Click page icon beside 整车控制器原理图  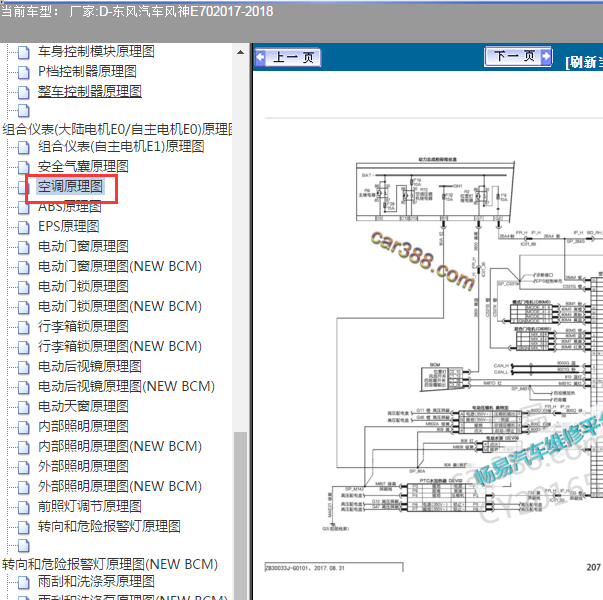tap(23, 92)
